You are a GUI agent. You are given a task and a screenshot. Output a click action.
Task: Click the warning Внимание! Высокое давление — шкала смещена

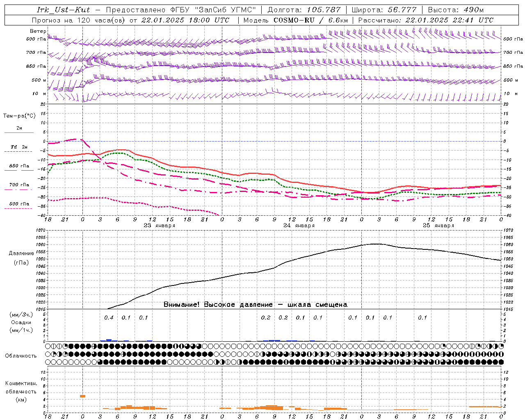[256, 305]
